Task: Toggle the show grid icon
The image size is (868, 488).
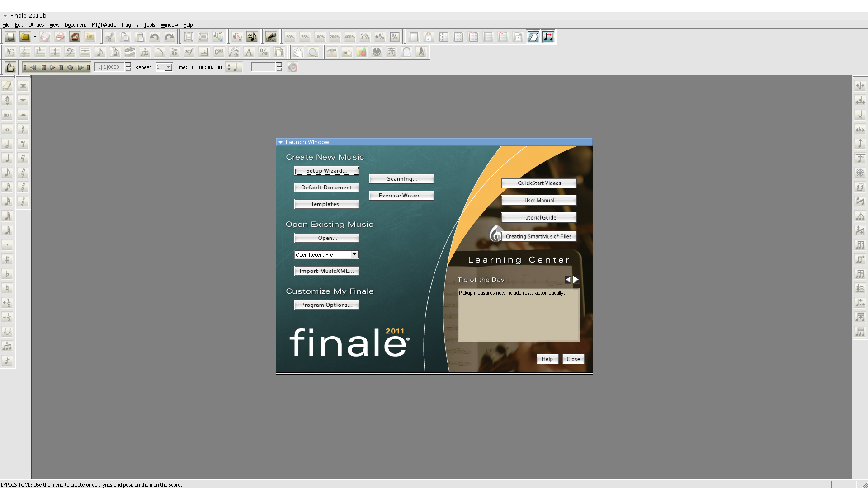Action: click(x=458, y=37)
